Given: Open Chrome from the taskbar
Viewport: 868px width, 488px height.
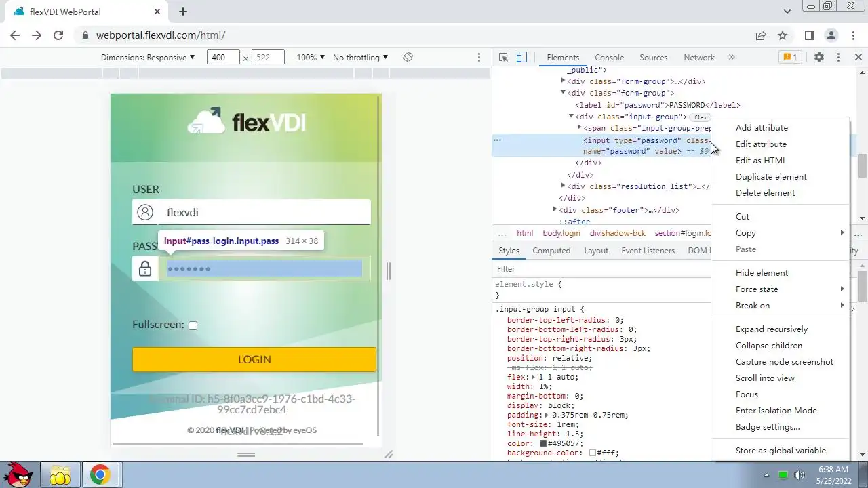Looking at the screenshot, I should pyautogui.click(x=100, y=474).
